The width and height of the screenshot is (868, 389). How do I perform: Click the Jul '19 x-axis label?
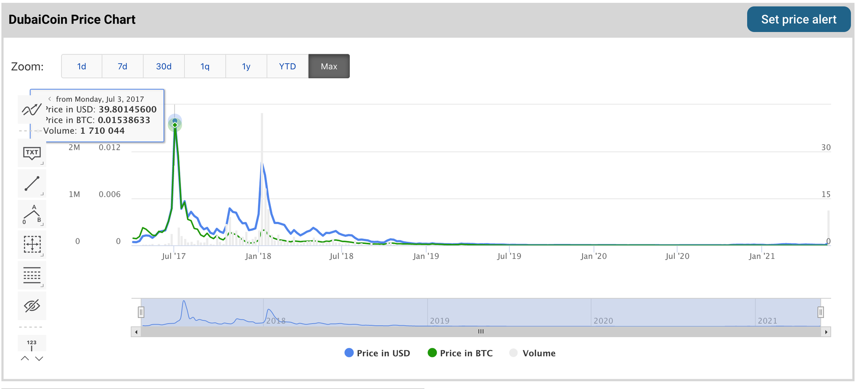pyautogui.click(x=509, y=256)
